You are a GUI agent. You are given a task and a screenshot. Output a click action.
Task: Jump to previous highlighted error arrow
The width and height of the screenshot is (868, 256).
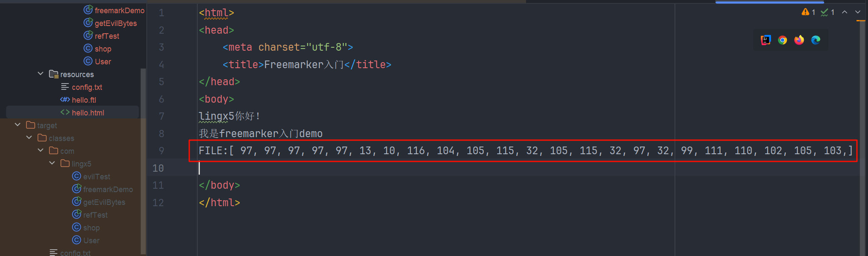tap(845, 12)
